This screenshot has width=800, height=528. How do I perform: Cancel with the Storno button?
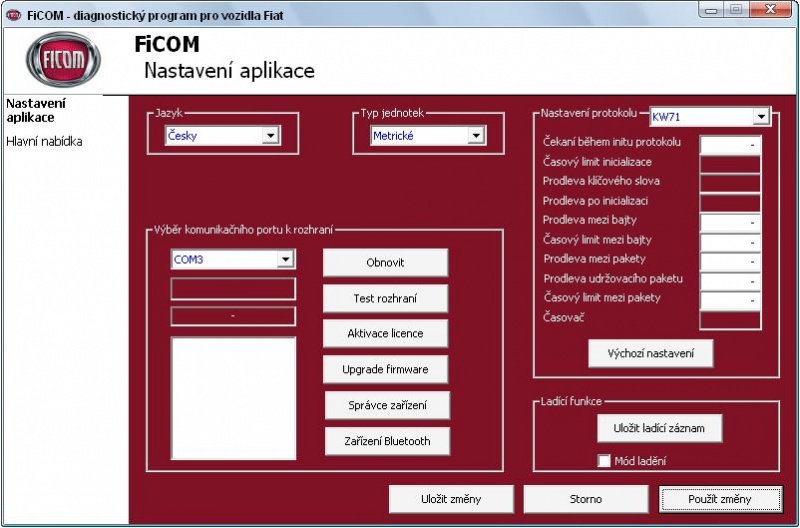586,499
